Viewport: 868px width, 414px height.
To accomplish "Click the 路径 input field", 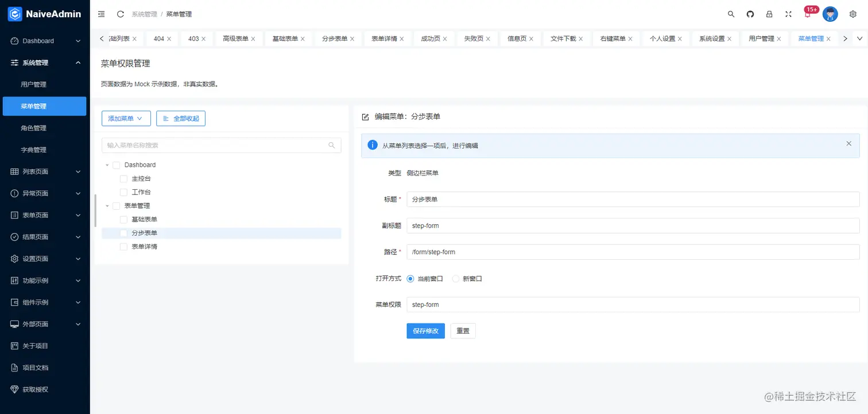I will 633,252.
